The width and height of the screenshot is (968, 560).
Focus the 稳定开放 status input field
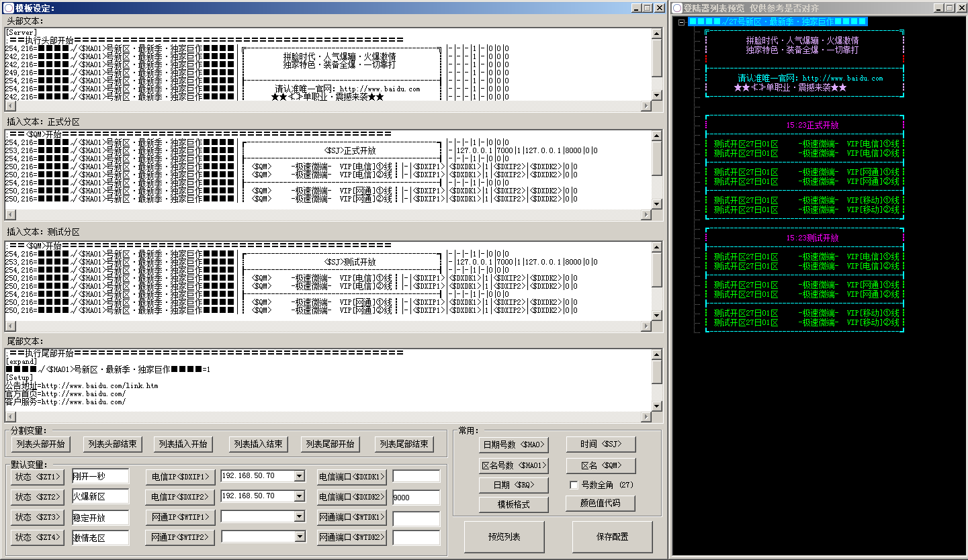pos(100,517)
